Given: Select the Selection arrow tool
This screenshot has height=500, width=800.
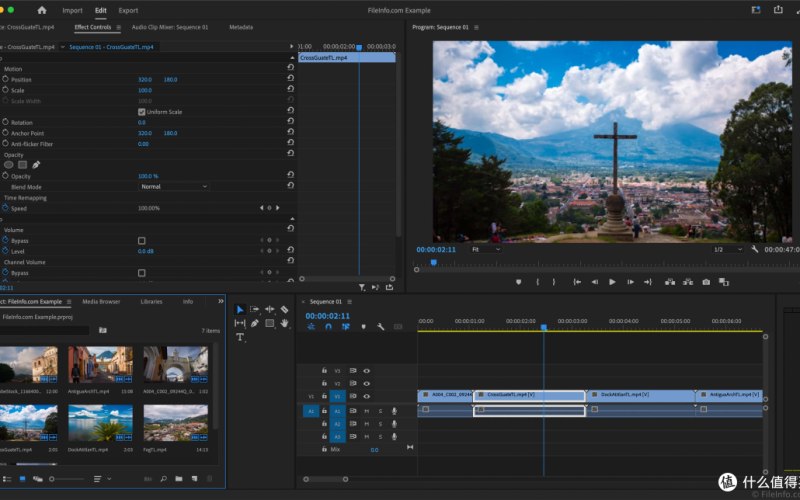Looking at the screenshot, I should (240, 310).
